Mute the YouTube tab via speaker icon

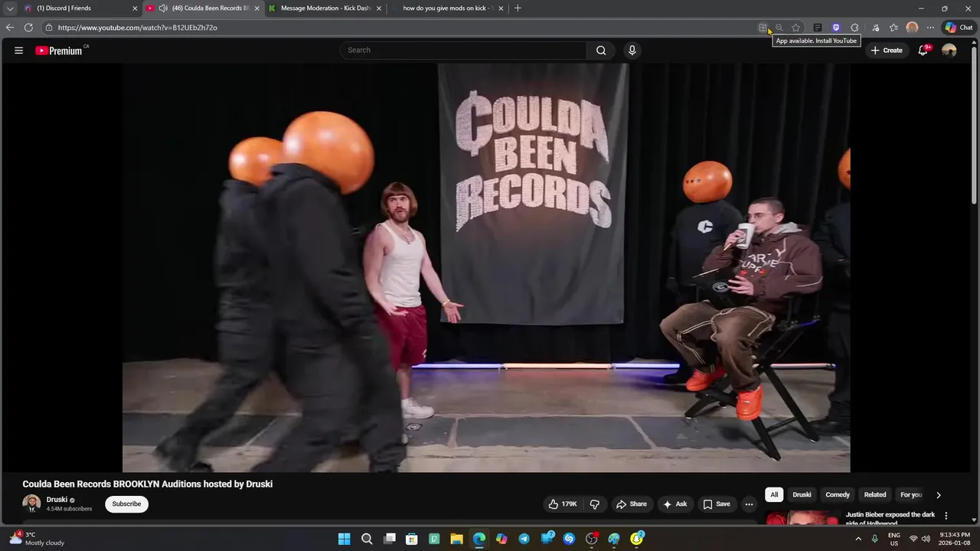pyautogui.click(x=163, y=8)
